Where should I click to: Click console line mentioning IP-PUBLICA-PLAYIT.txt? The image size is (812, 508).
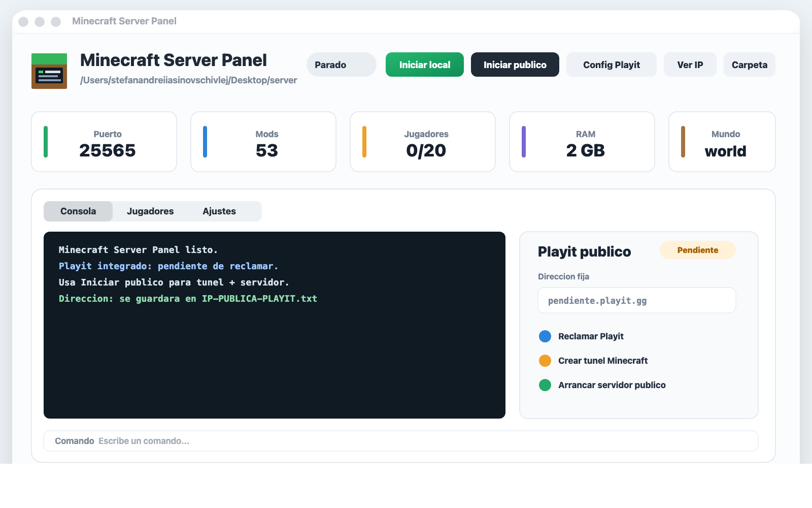(188, 299)
